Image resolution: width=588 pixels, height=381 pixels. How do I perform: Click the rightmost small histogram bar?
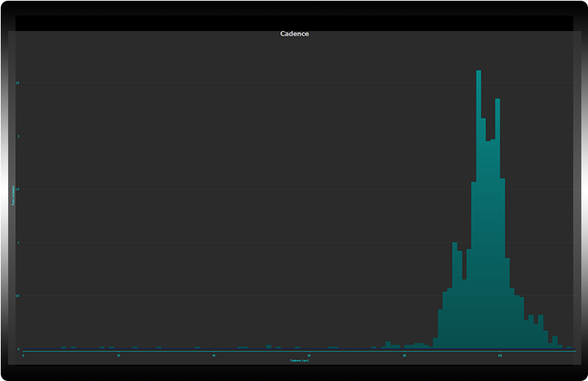click(x=569, y=347)
